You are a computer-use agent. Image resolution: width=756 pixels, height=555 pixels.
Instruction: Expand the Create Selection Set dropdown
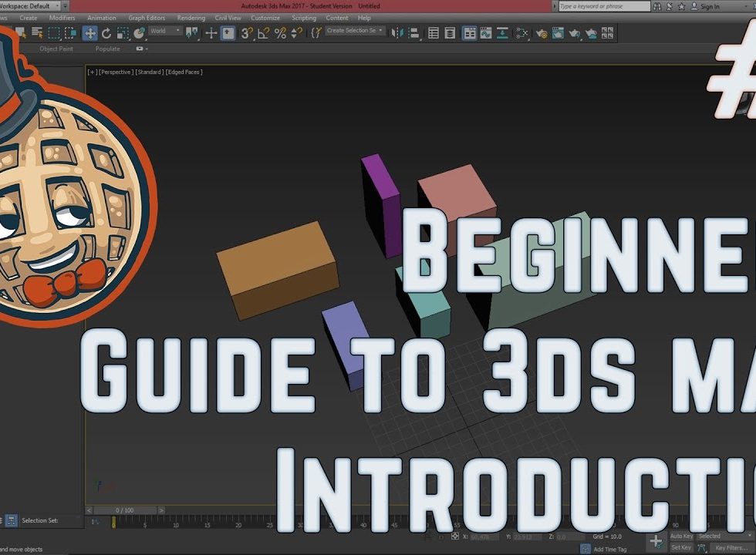click(354, 30)
